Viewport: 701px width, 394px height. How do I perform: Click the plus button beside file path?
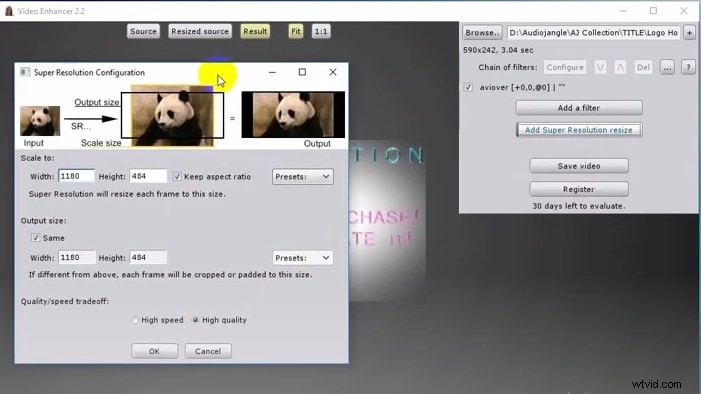tap(689, 33)
